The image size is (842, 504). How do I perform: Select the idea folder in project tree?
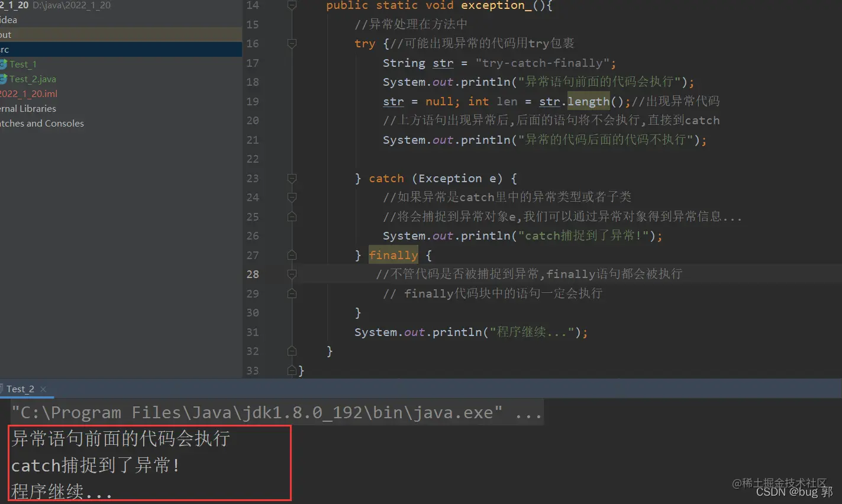(x=8, y=20)
